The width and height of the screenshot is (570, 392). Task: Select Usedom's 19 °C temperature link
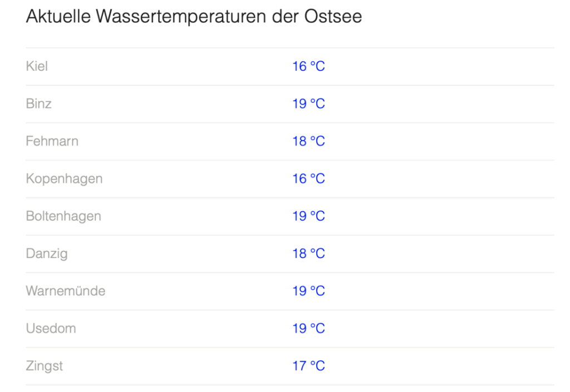coord(308,328)
